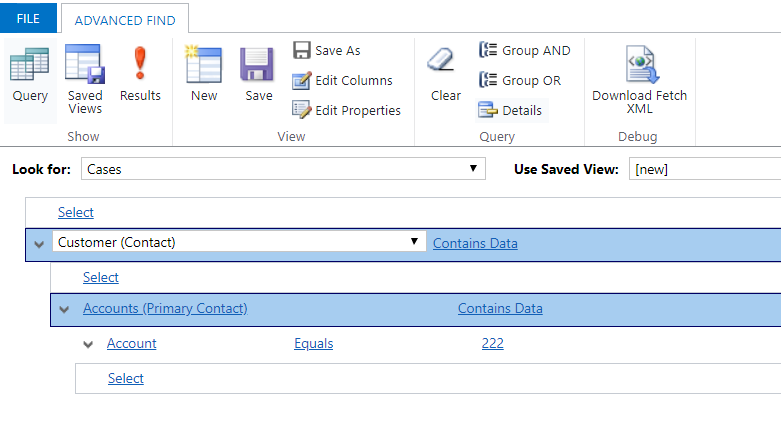Download the Fetch XML

point(640,80)
